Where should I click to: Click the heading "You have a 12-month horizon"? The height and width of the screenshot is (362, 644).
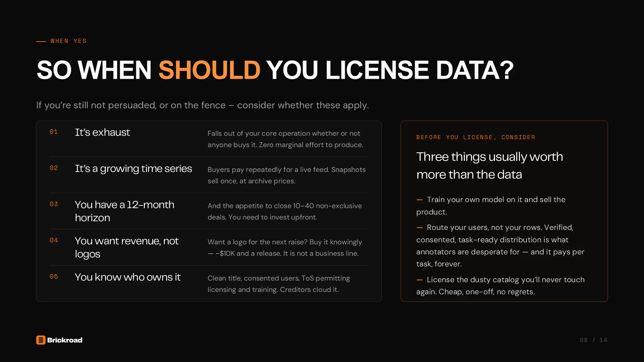click(x=124, y=211)
